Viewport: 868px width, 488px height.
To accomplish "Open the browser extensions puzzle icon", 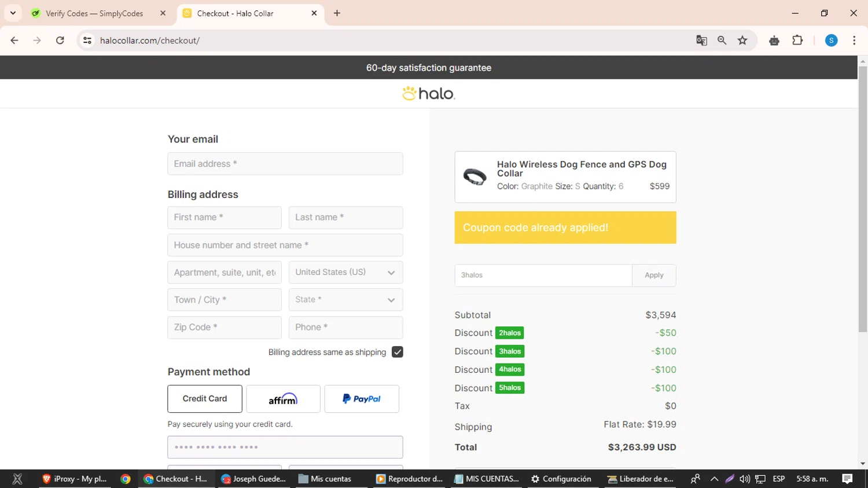I will pyautogui.click(x=797, y=41).
